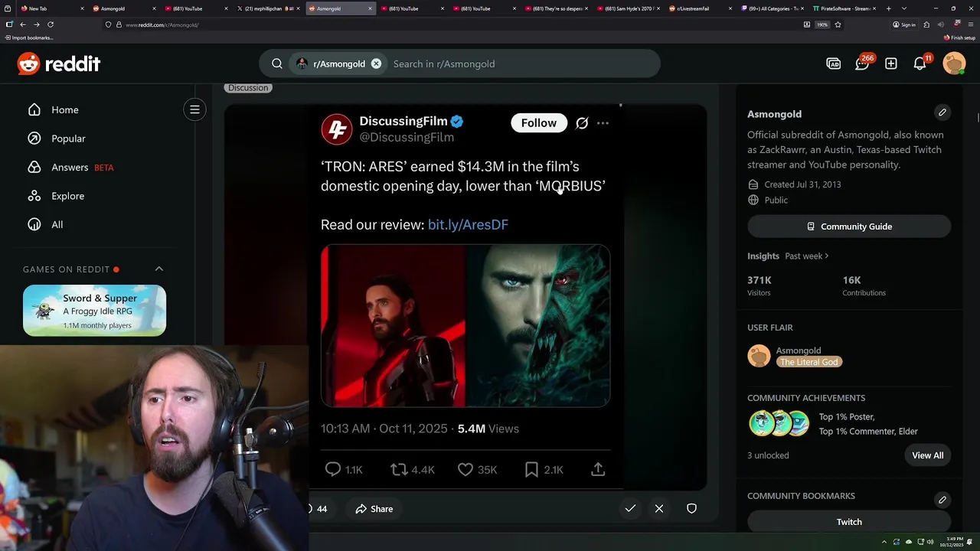Screen dimensions: 980x551
Task: Click the browser back arrow
Action: pos(22,24)
